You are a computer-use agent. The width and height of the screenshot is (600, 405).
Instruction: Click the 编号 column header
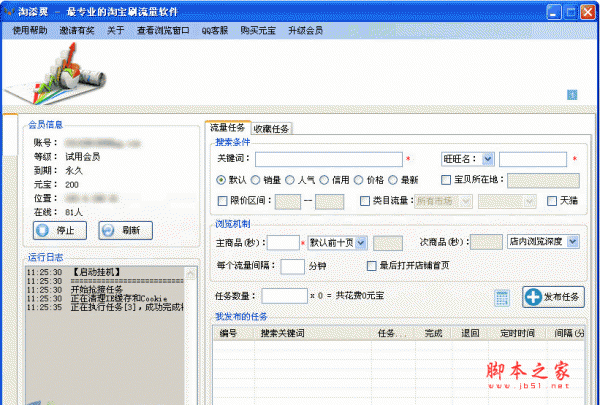tap(228, 333)
